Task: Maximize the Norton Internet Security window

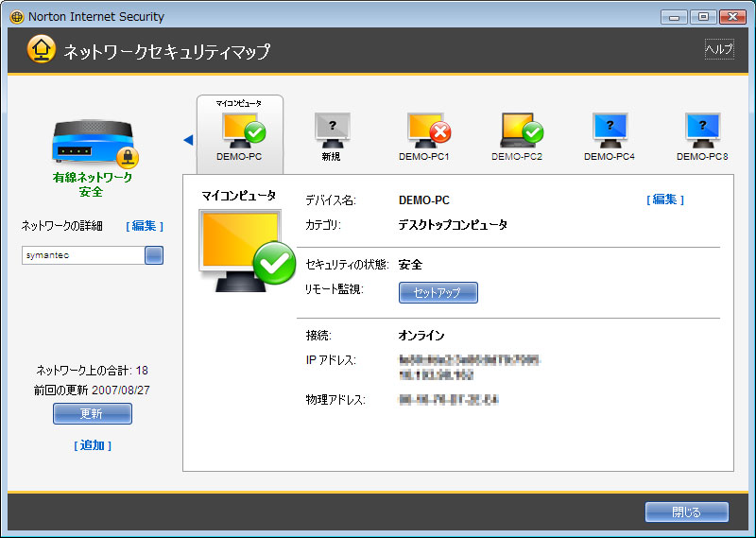Action: point(703,17)
